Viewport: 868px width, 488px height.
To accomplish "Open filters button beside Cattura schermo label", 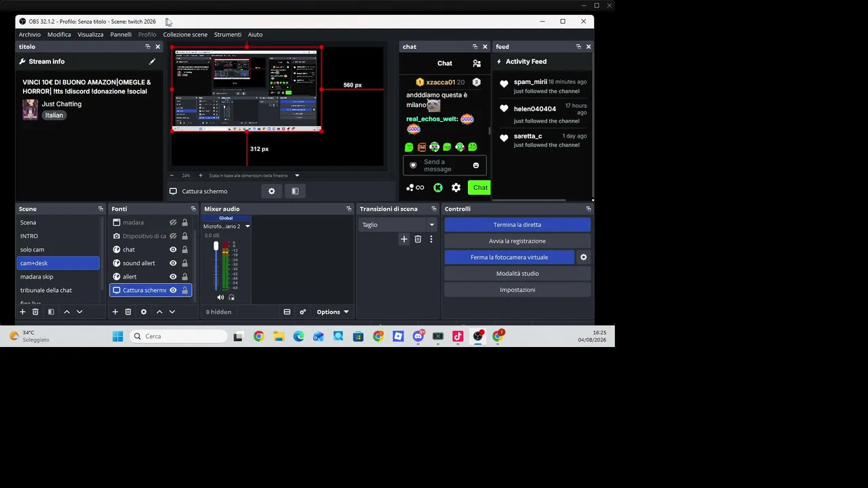I will coord(295,191).
